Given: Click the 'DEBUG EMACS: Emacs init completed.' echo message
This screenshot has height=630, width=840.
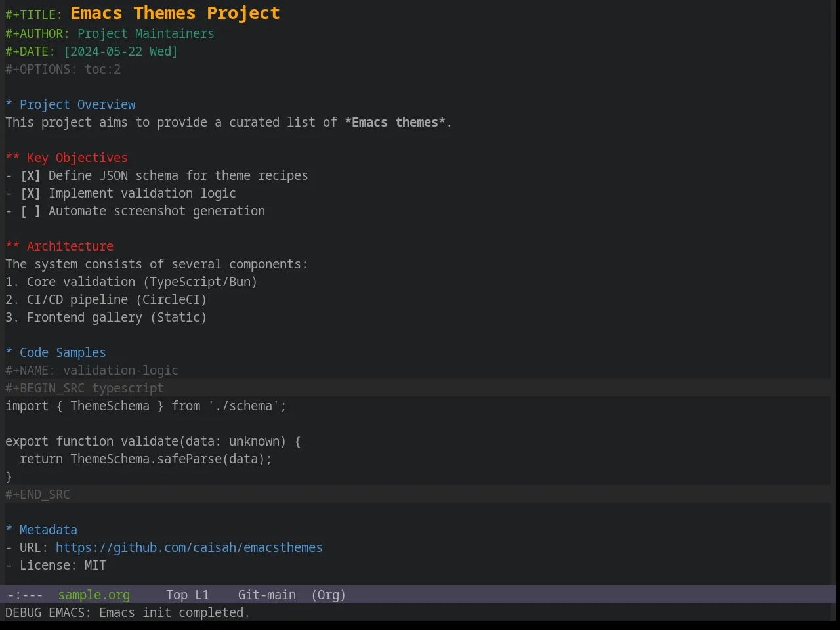Looking at the screenshot, I should [x=127, y=613].
